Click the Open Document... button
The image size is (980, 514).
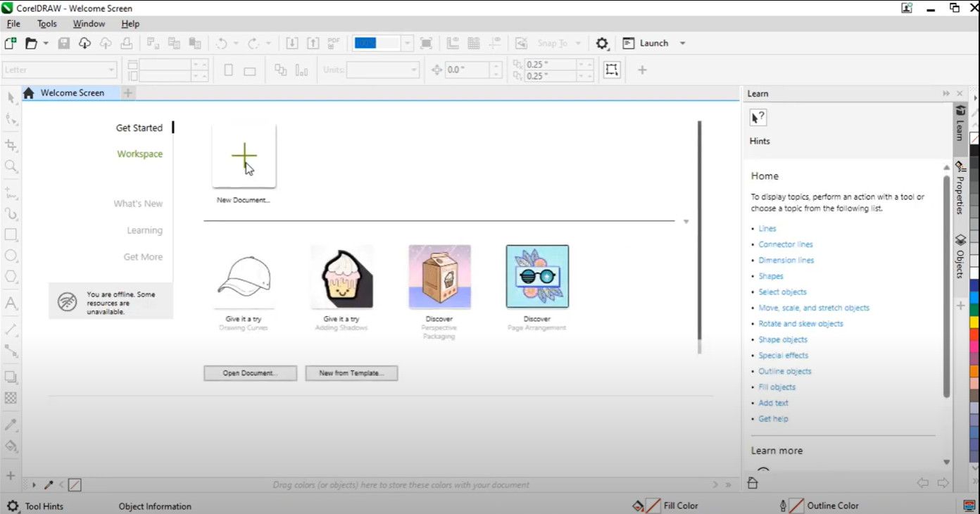250,373
